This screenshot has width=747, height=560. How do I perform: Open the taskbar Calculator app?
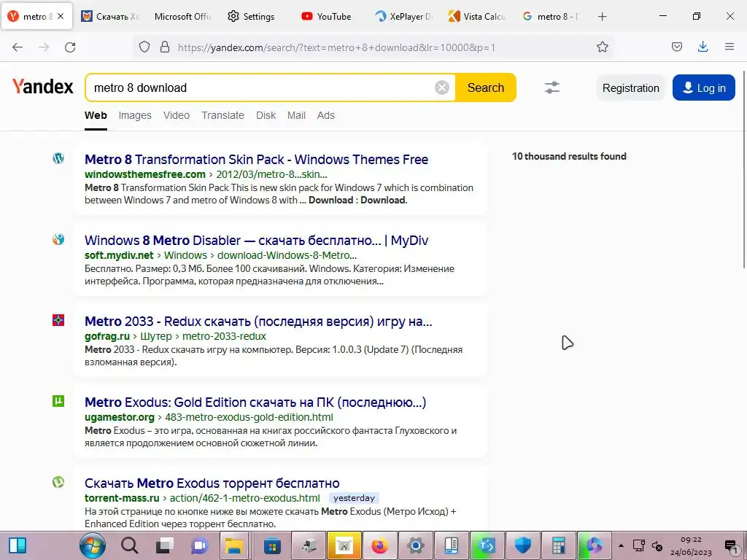pos(558,545)
